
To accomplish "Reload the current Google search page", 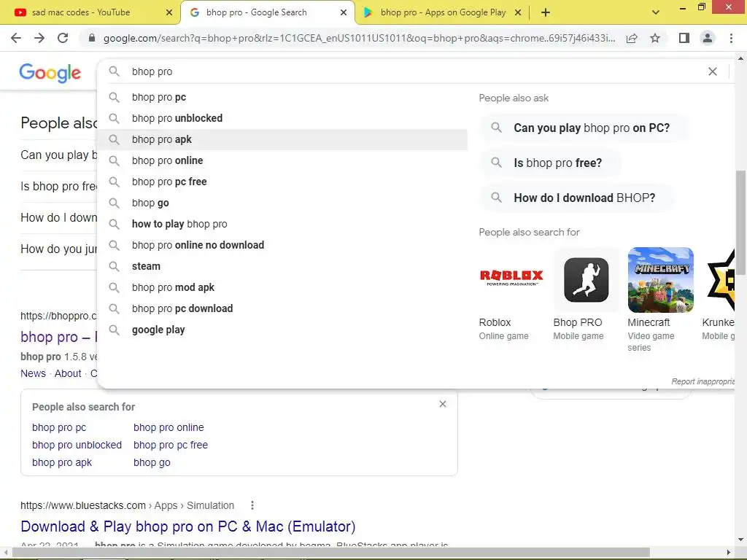I will pos(63,38).
